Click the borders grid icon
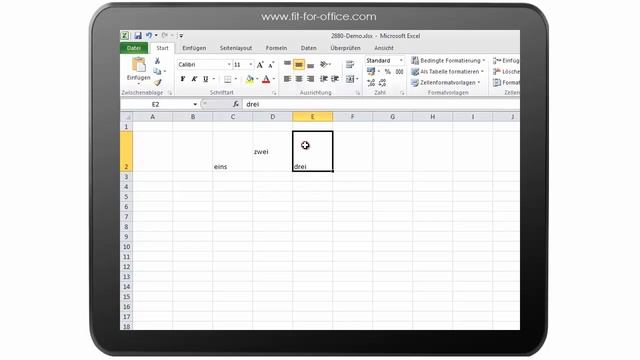Image resolution: width=640 pixels, height=360 pixels. pyautogui.click(x=228, y=79)
